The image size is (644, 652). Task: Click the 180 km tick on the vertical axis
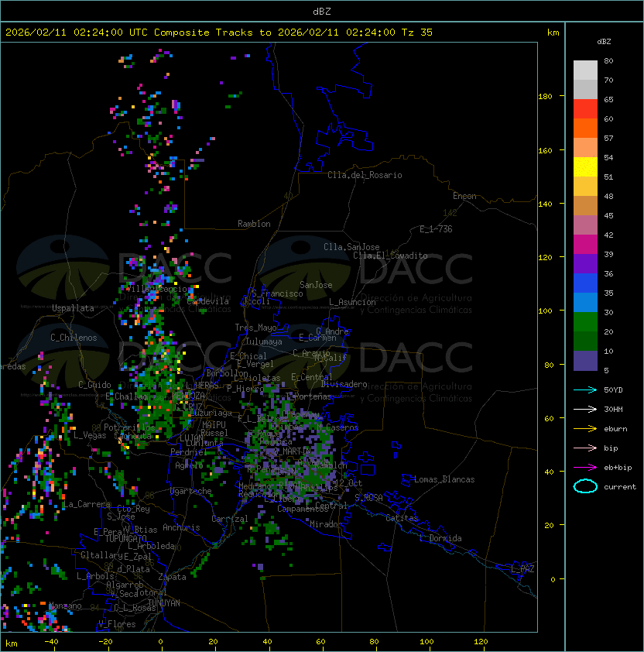pos(545,97)
